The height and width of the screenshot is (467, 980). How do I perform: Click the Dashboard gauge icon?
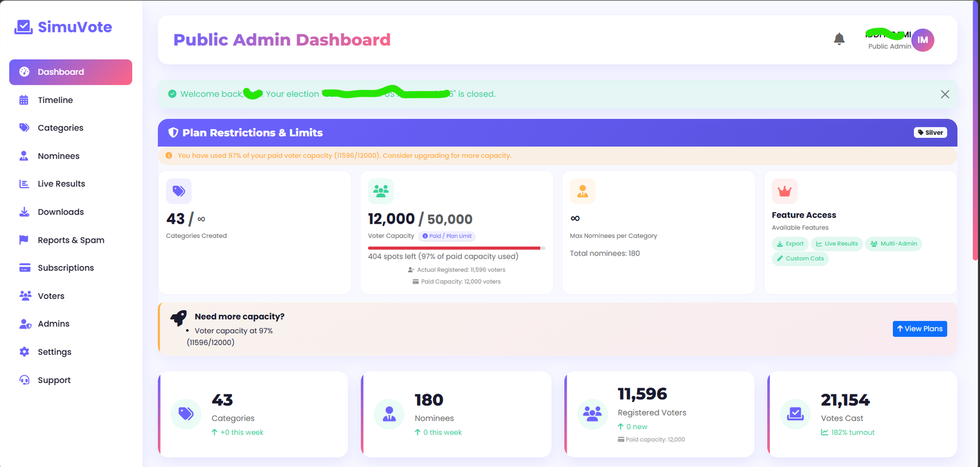click(24, 72)
